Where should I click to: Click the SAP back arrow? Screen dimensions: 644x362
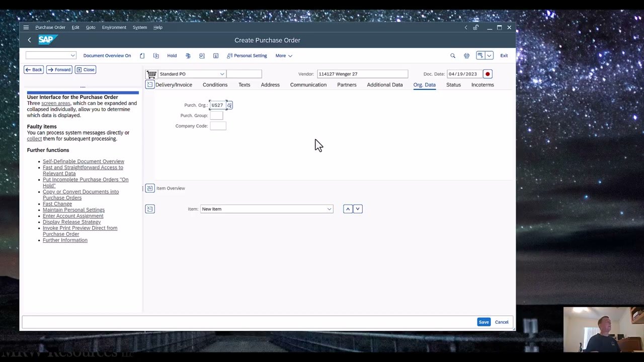(x=29, y=40)
